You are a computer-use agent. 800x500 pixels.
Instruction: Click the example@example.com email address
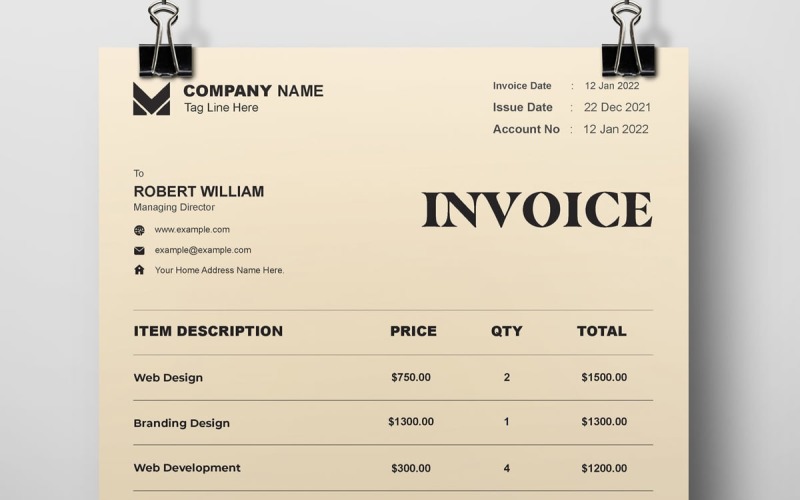point(203,250)
